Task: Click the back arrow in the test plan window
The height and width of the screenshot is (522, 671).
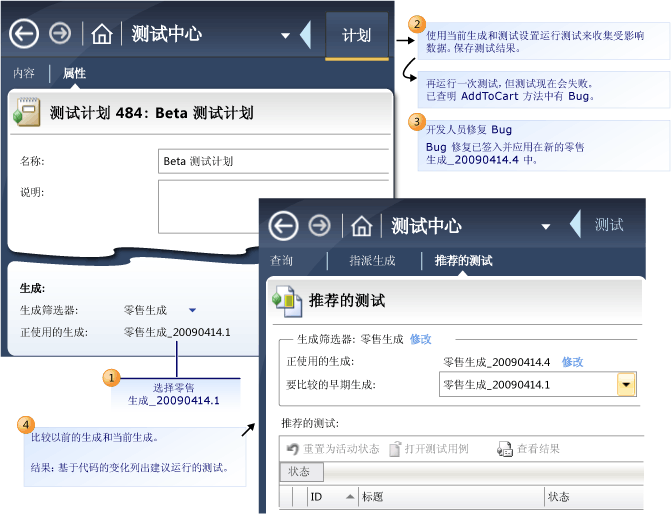Action: pos(24,33)
